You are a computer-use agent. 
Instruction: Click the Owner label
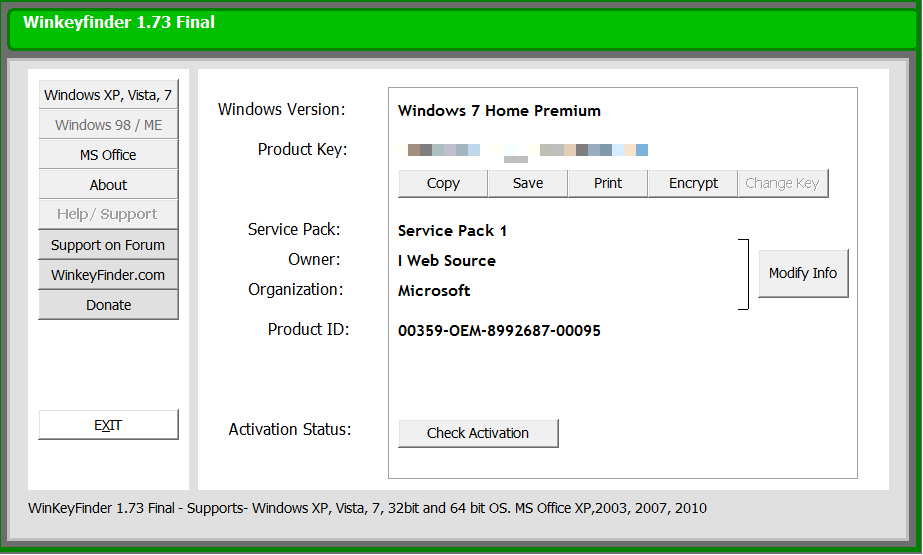[x=314, y=260]
